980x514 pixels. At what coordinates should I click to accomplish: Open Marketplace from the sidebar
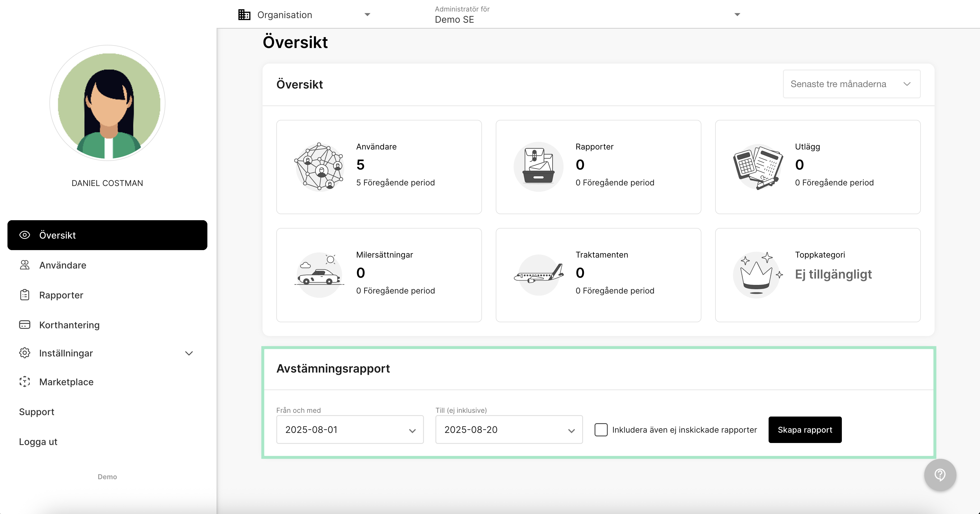(x=107, y=382)
